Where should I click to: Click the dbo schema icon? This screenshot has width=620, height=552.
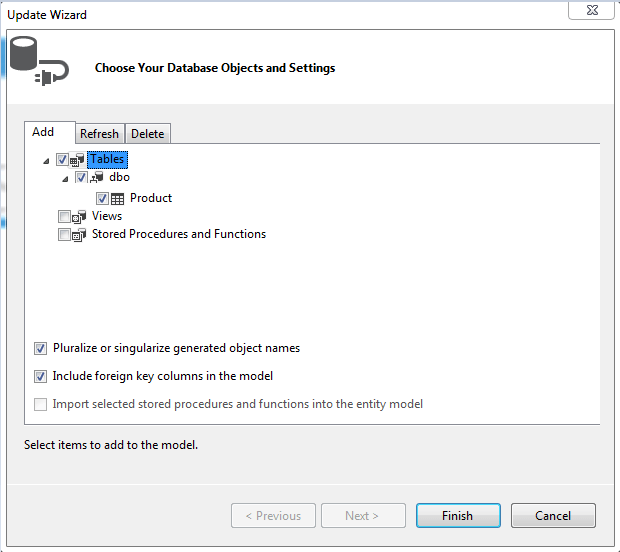point(96,177)
